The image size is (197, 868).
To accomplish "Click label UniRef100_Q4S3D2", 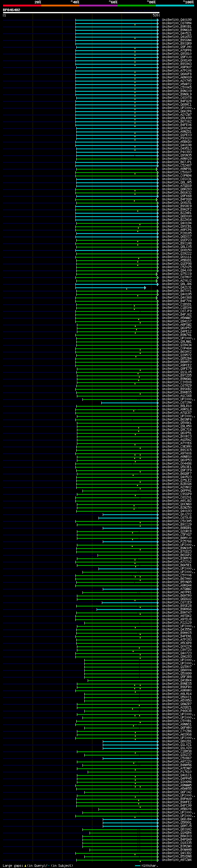I will pos(177,853).
